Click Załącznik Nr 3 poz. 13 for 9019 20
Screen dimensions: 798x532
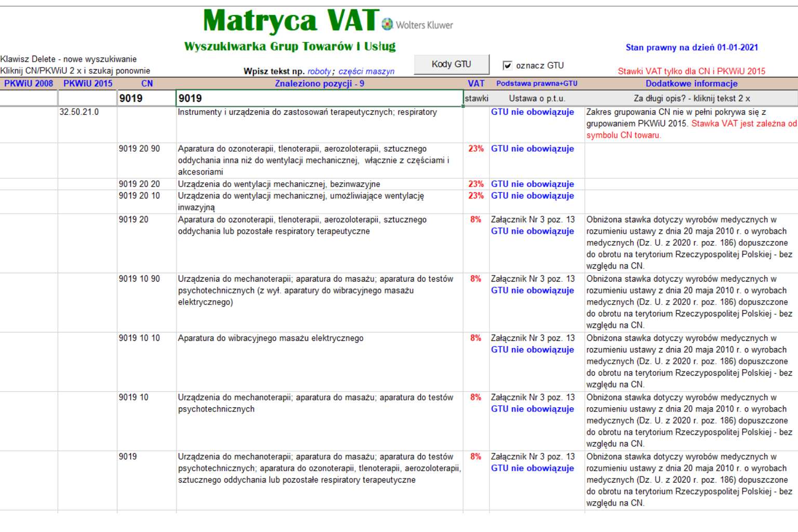pyautogui.click(x=533, y=220)
